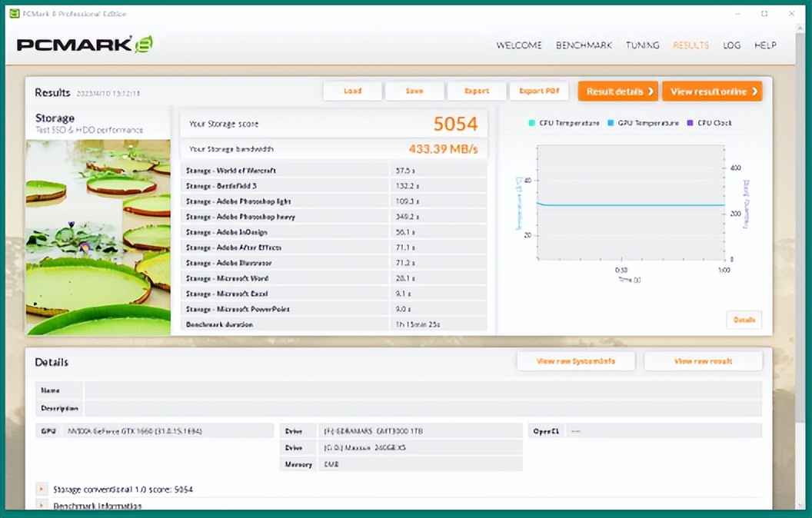Open the WELCOME tab
The width and height of the screenshot is (812, 518).
(x=518, y=45)
